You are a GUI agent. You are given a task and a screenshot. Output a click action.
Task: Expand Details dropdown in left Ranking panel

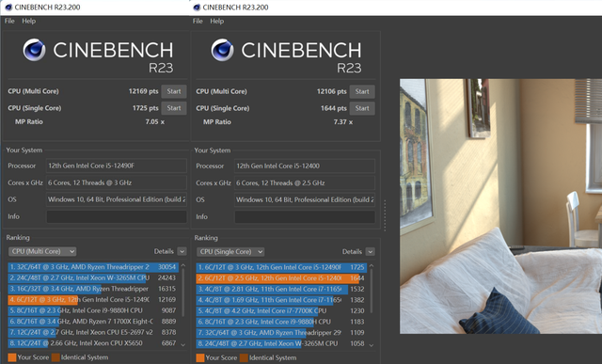pyautogui.click(x=182, y=251)
